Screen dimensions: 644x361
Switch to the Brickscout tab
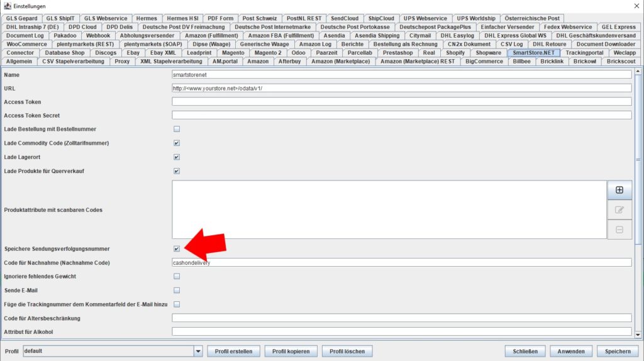click(x=621, y=61)
